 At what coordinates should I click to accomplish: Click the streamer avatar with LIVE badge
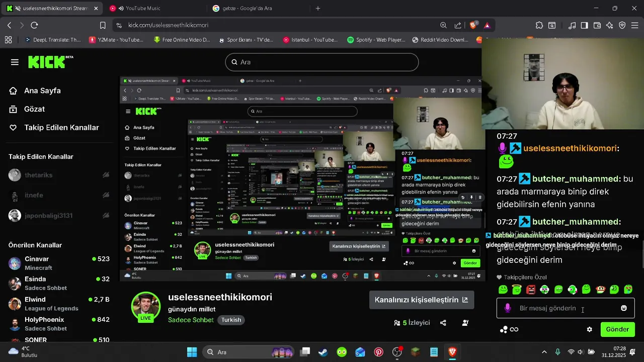pos(146,306)
